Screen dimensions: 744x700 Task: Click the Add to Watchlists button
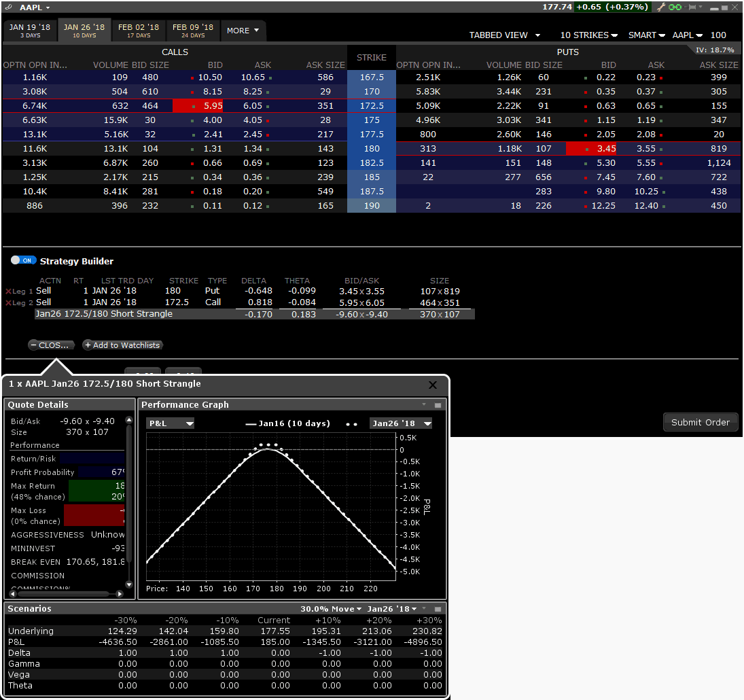click(122, 345)
